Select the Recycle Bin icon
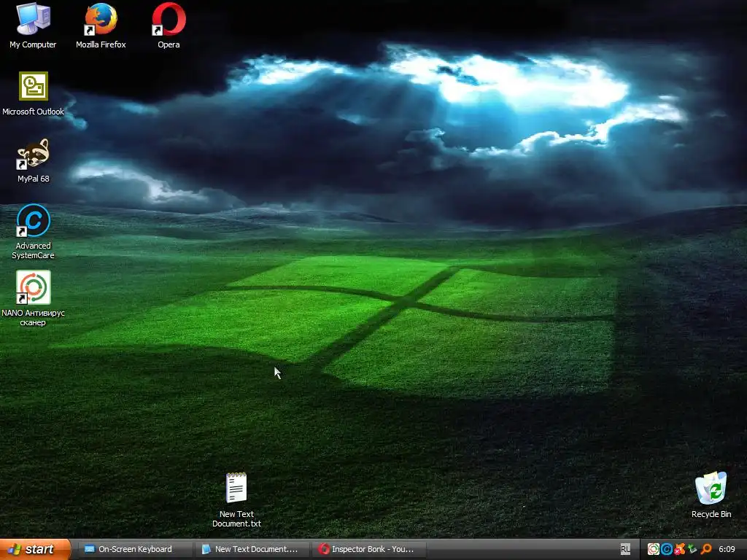Image resolution: width=747 pixels, height=560 pixels. tap(711, 495)
